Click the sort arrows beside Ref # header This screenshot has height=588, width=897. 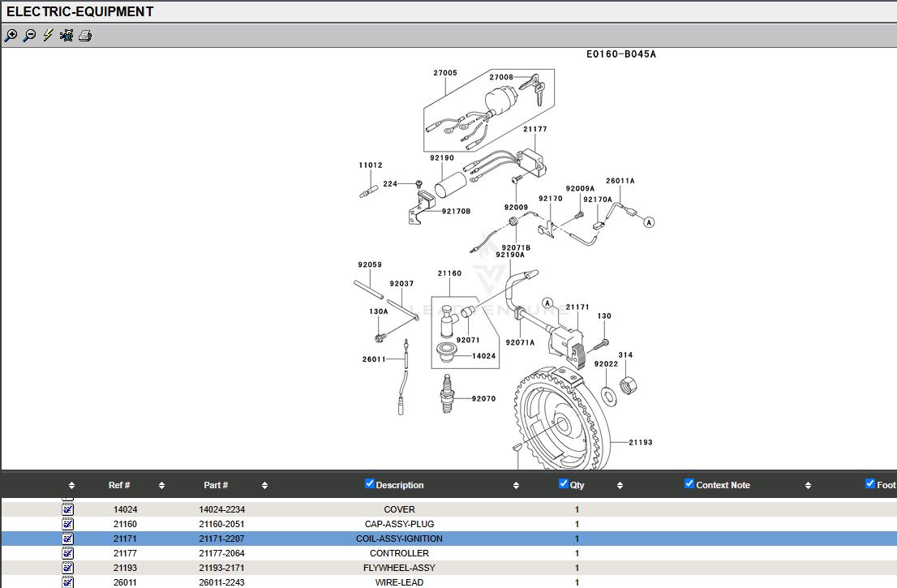(161, 486)
